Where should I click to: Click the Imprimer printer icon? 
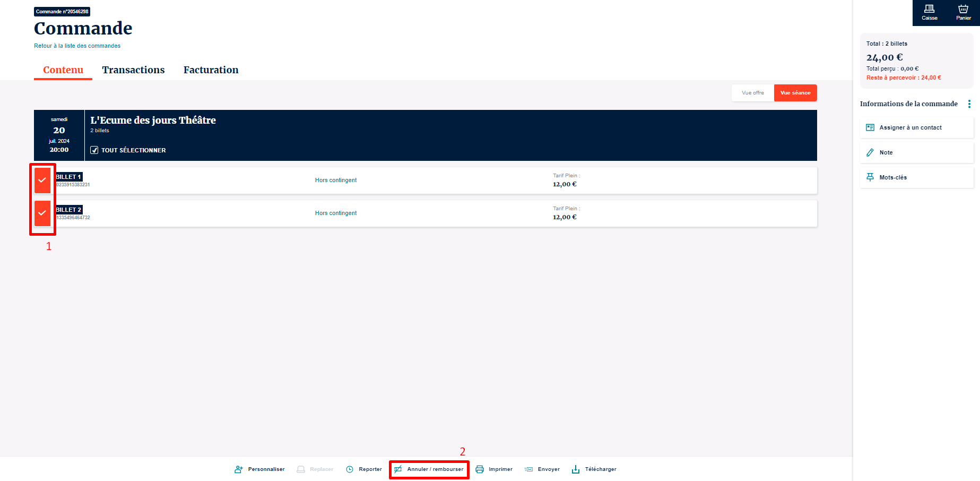coord(480,469)
